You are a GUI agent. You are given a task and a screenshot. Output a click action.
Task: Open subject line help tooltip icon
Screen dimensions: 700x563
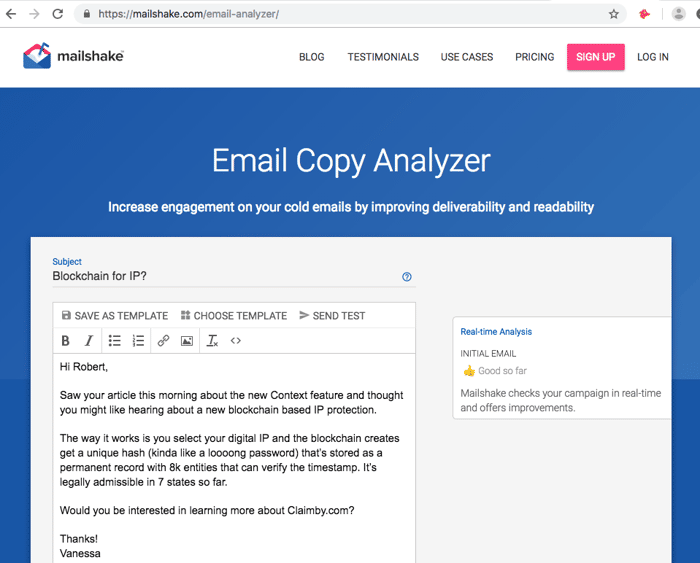tap(407, 277)
